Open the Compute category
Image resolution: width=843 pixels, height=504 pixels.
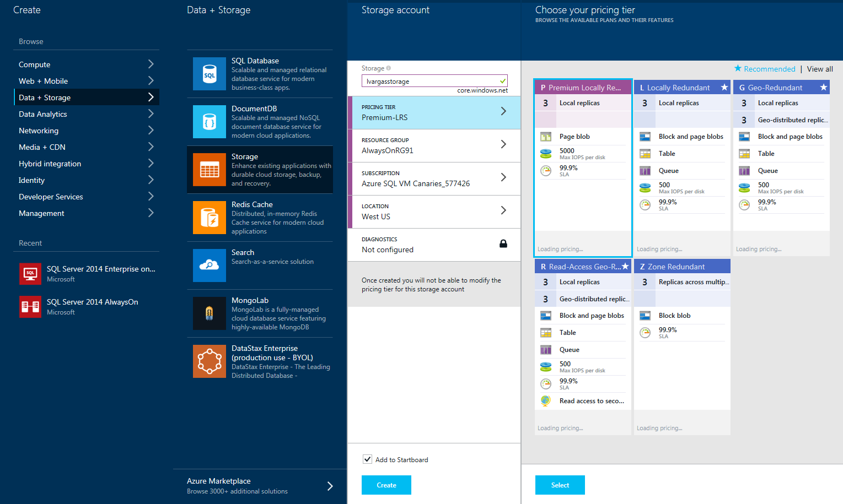pyautogui.click(x=86, y=64)
